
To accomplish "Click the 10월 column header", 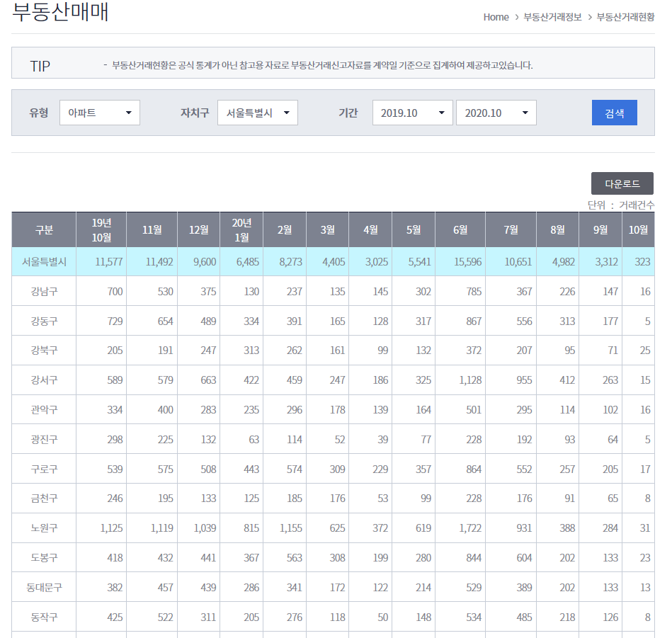I will (x=639, y=229).
